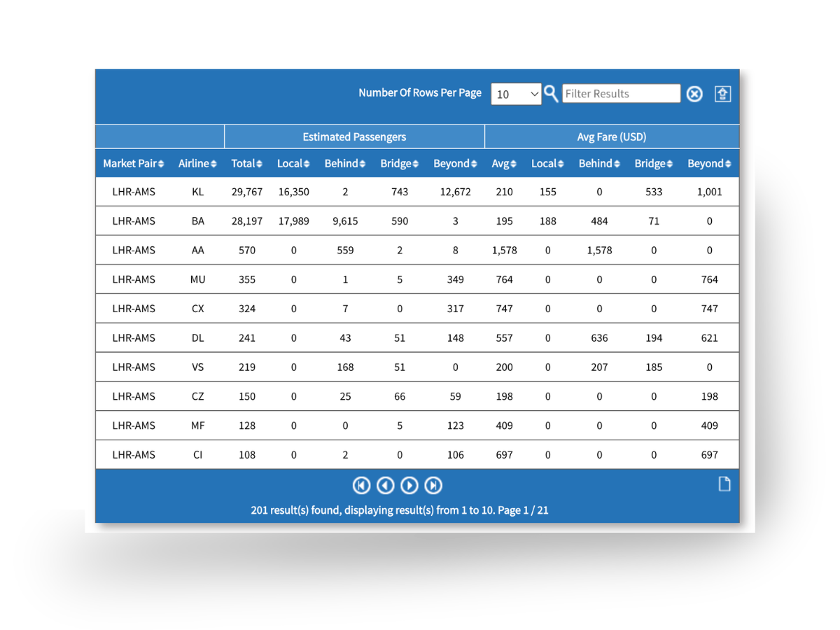
Task: Click the LHR-AMS market pair for BA
Action: click(x=134, y=221)
